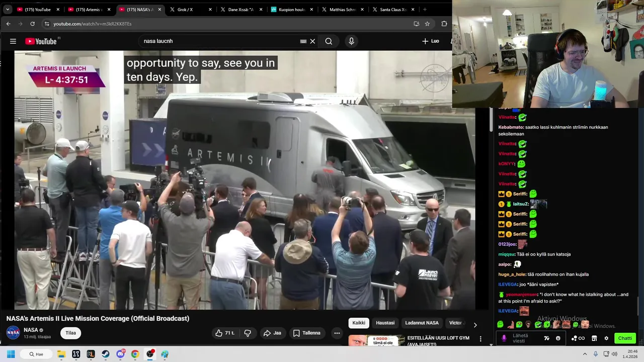Open a new browser tab with the plus

425,10
